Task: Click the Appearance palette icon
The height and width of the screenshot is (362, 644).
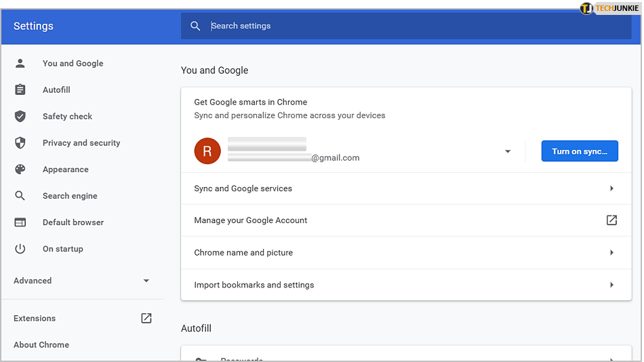Action: coord(20,169)
